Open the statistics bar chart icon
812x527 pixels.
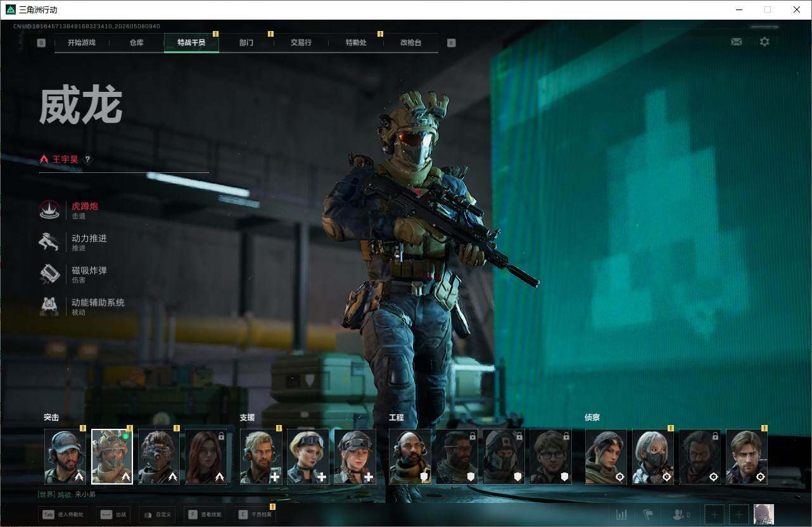click(x=622, y=515)
